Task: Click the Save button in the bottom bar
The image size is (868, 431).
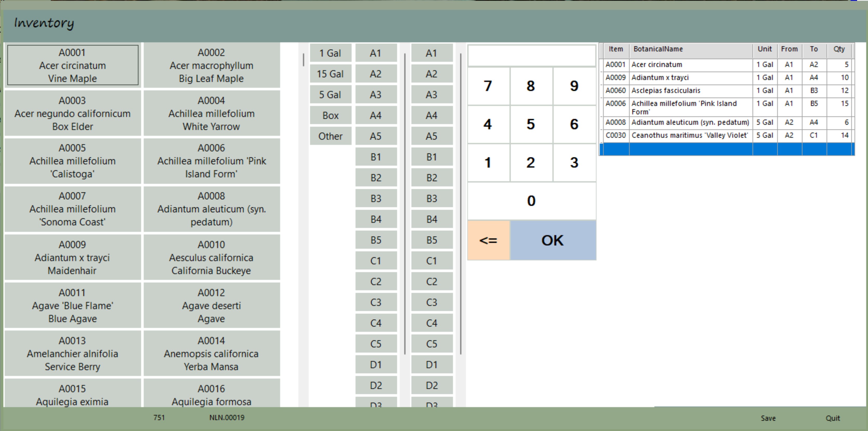Action: point(768,418)
